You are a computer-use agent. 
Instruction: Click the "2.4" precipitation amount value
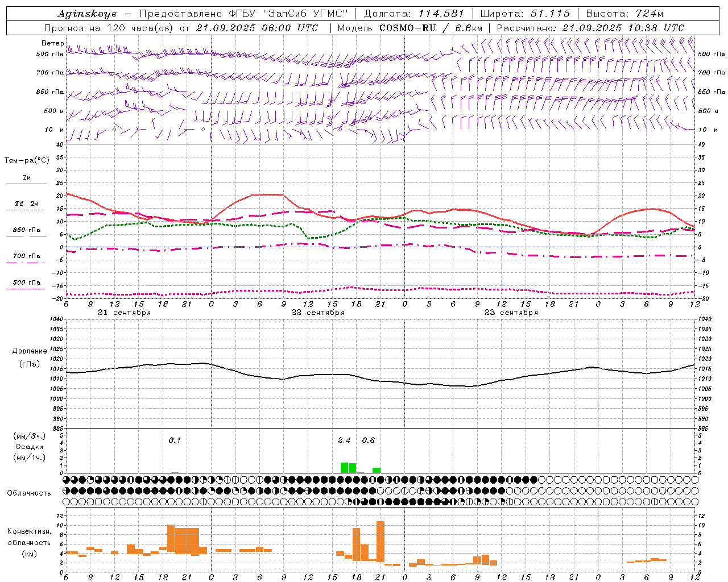(x=344, y=440)
